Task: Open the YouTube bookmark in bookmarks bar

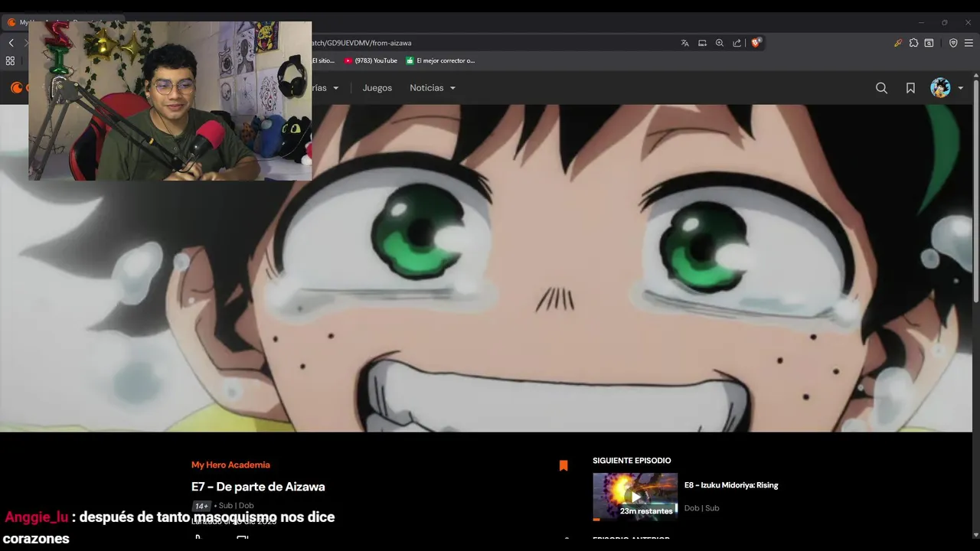Action: point(371,60)
